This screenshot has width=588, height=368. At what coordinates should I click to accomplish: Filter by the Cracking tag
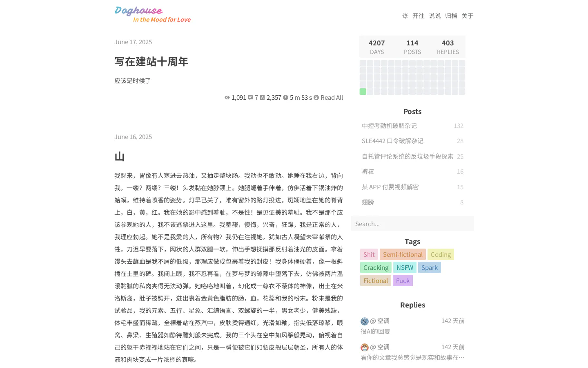click(x=376, y=267)
